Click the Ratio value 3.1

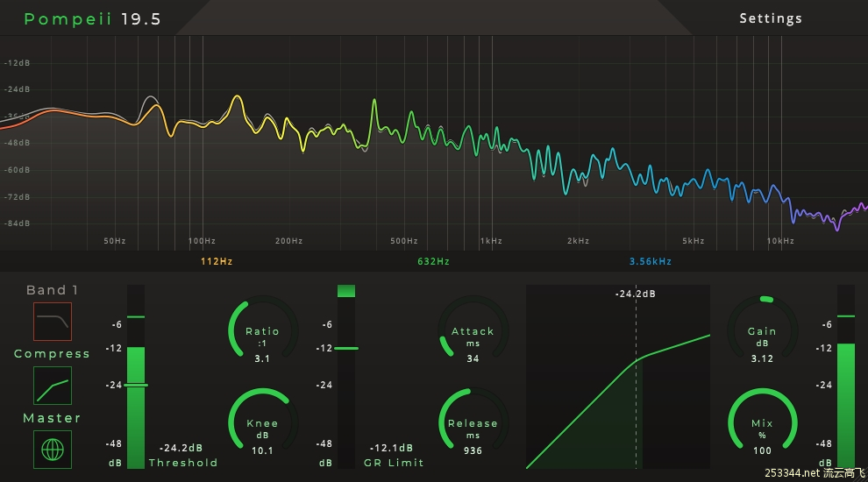tap(262, 358)
